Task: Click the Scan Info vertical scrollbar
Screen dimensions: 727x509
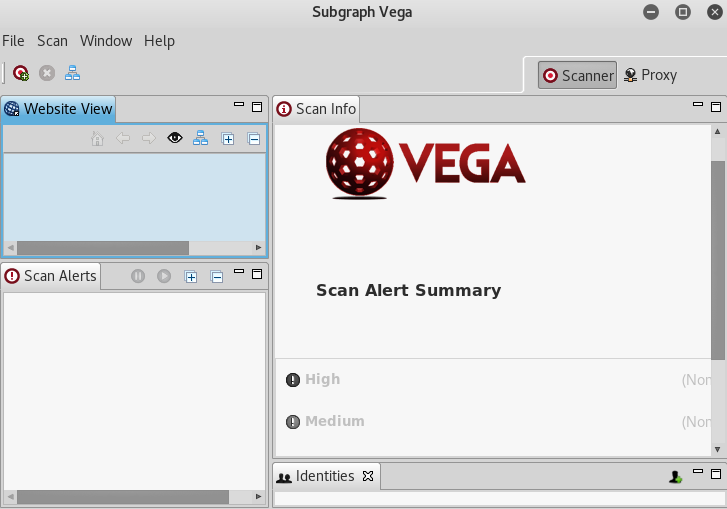Action: click(717, 260)
